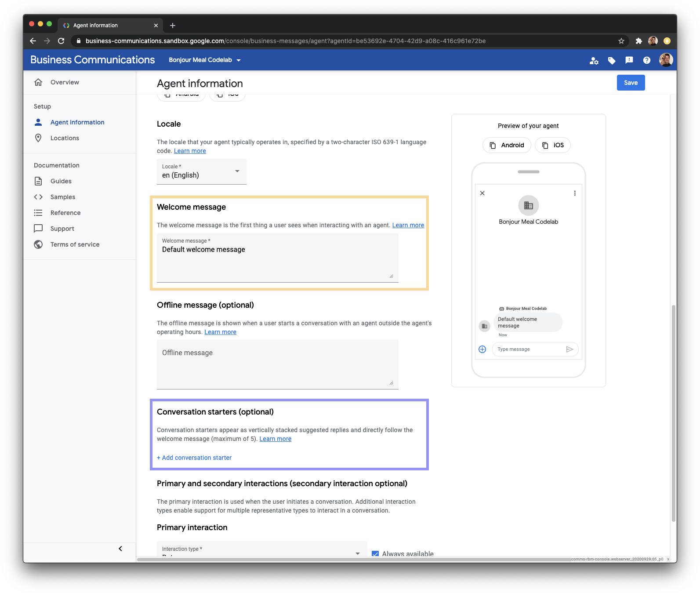The image size is (700, 593).
Task: Click the vertical page scrollbar
Action: tap(673, 413)
